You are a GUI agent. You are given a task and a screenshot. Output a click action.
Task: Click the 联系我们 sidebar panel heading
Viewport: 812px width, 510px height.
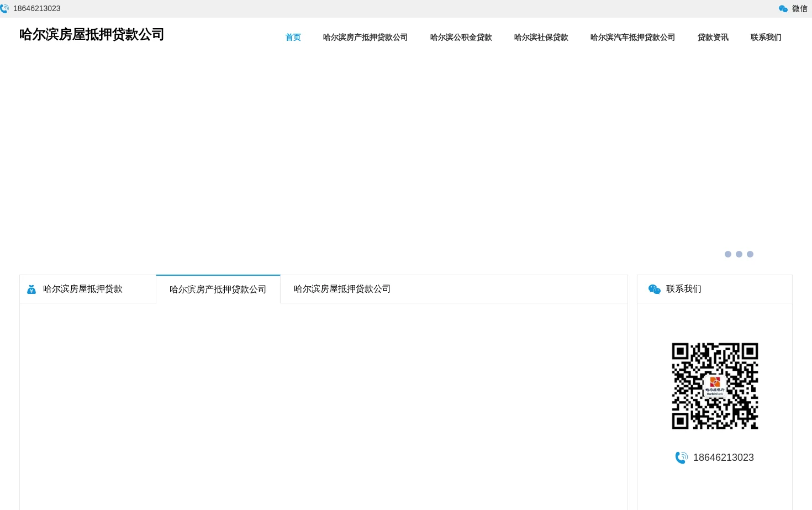[x=683, y=289]
